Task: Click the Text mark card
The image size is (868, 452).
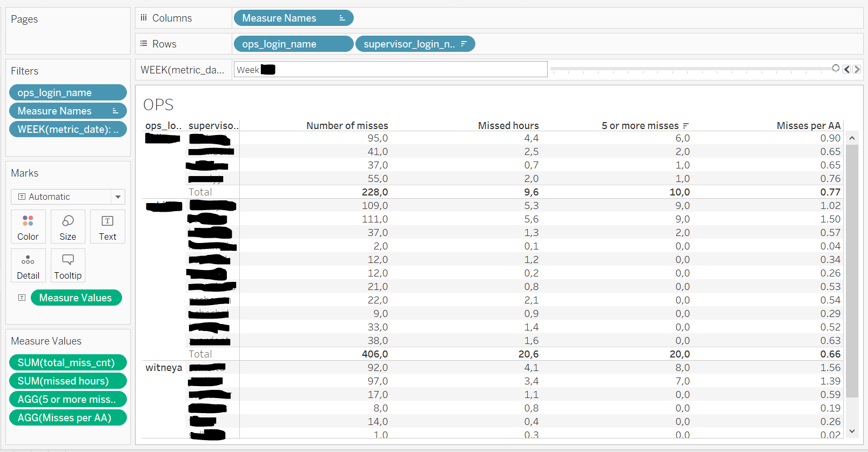Action: 107,226
